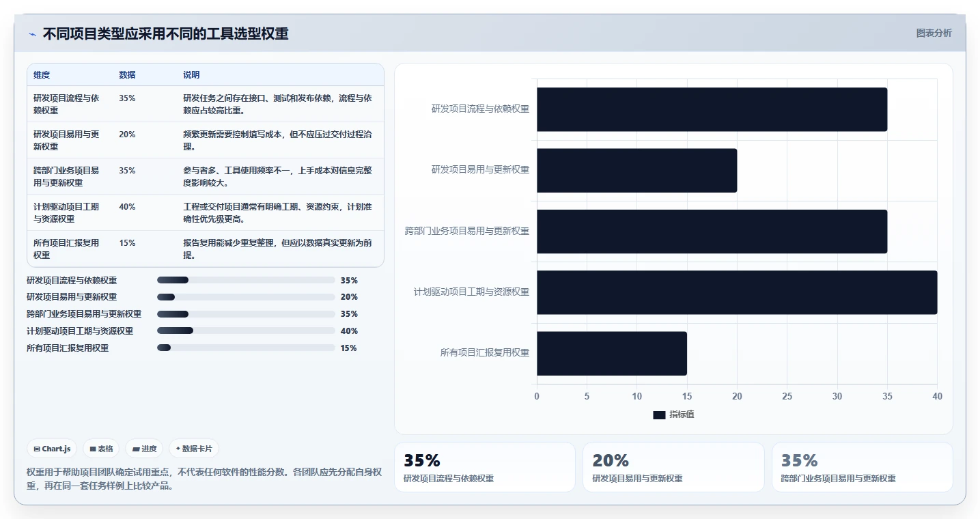The height and width of the screenshot is (519, 980).
Task: Click the 40% value in the table
Action: [x=127, y=207]
